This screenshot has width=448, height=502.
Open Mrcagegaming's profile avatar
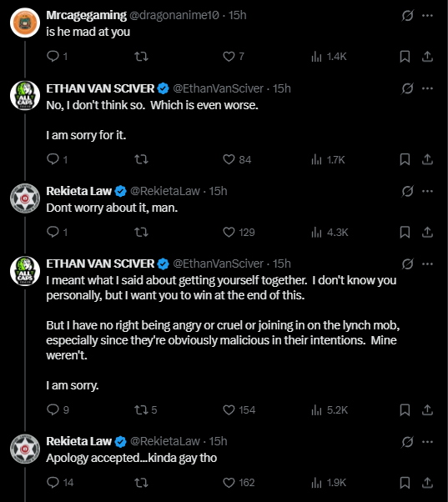point(25,23)
